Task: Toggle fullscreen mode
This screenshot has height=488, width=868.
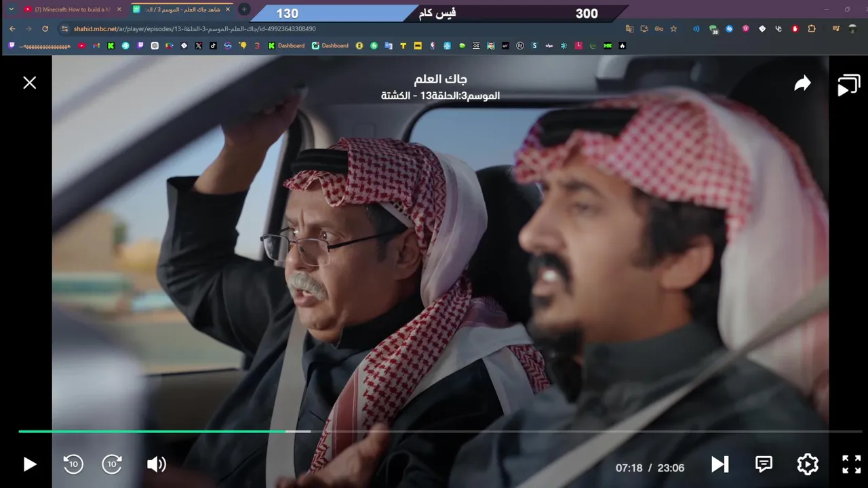Action: tap(852, 464)
